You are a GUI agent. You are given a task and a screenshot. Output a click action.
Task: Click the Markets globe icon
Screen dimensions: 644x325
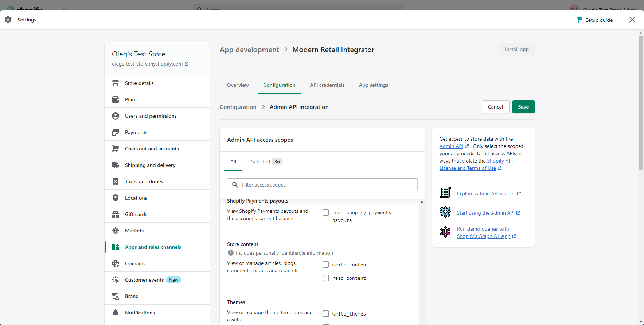pos(116,231)
